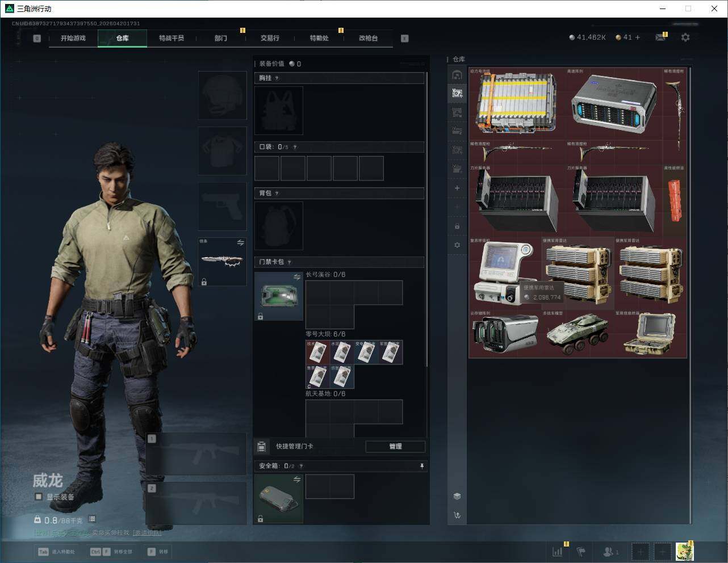Click the 邀请组队 link
Viewport: 728px width, 563px height.
point(147,533)
